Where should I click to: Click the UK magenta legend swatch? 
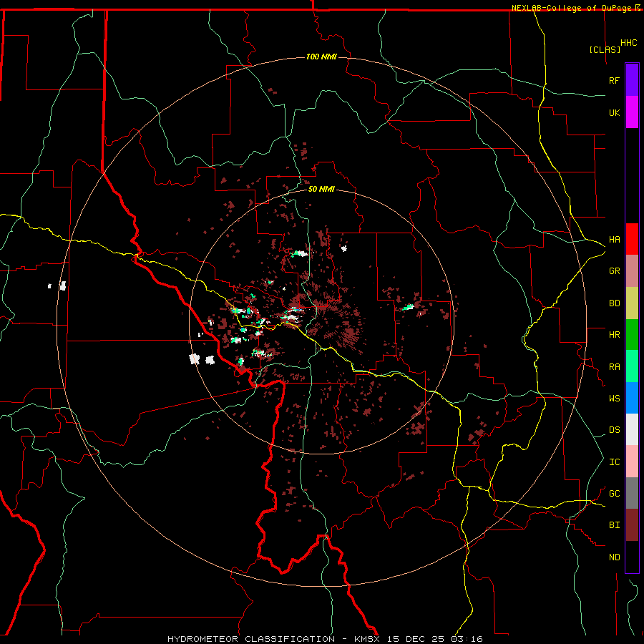(632, 112)
